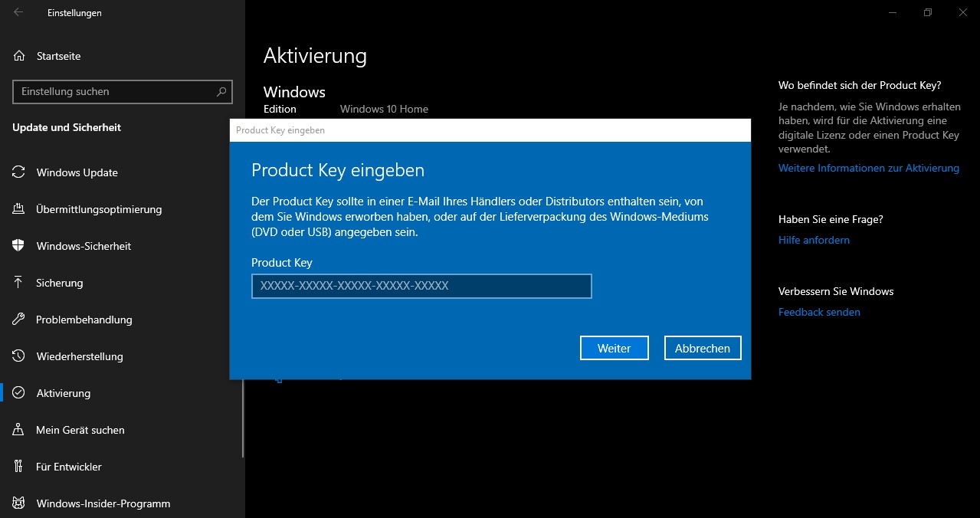Focus the Product Key input field
The height and width of the screenshot is (518, 980).
tap(421, 286)
